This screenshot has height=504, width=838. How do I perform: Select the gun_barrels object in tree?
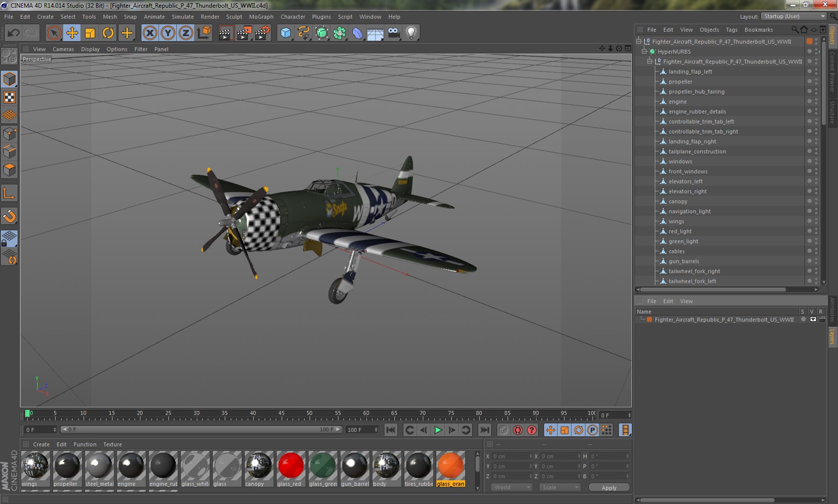pos(684,261)
